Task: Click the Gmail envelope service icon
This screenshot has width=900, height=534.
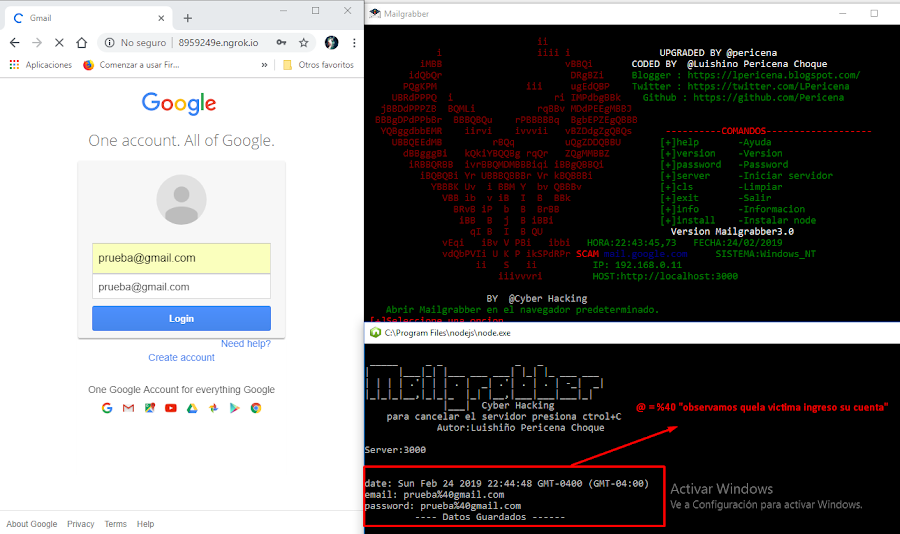Action: (x=128, y=408)
